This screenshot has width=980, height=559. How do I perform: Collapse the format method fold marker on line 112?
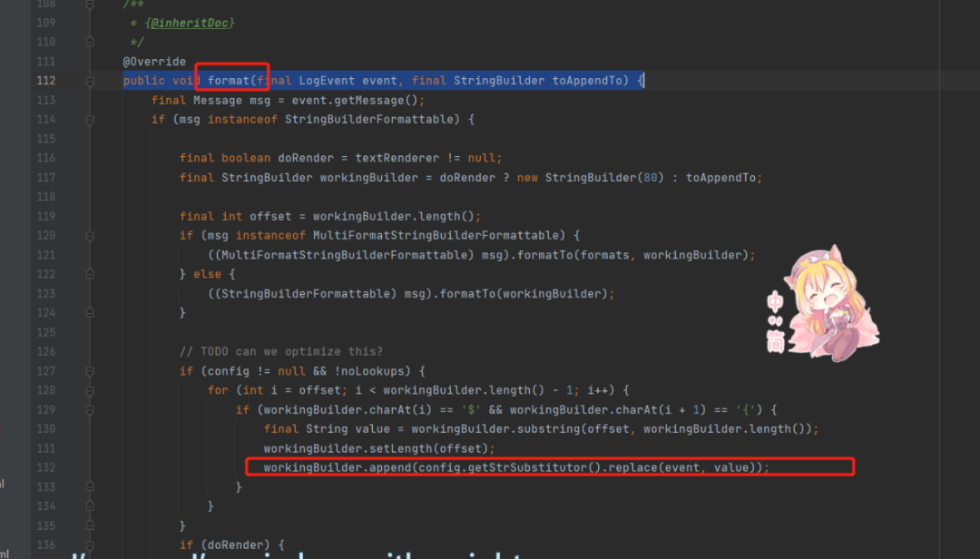click(x=90, y=82)
